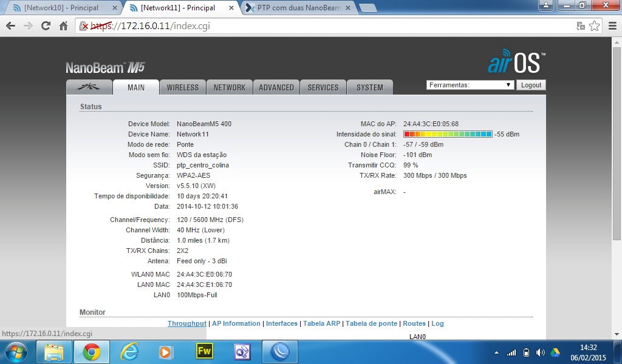Click the Version v5.5.10 (XW) value
The image size is (622, 364).
click(x=196, y=186)
